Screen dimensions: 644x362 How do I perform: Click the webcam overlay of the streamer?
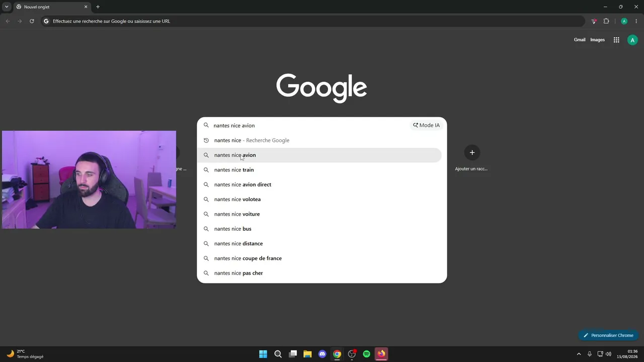89,179
